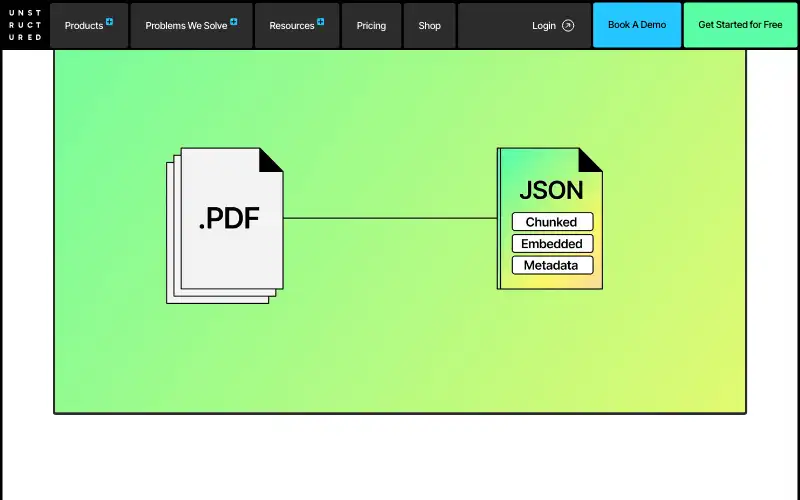This screenshot has width=800, height=500.
Task: Open the Products menu
Action: tap(89, 26)
